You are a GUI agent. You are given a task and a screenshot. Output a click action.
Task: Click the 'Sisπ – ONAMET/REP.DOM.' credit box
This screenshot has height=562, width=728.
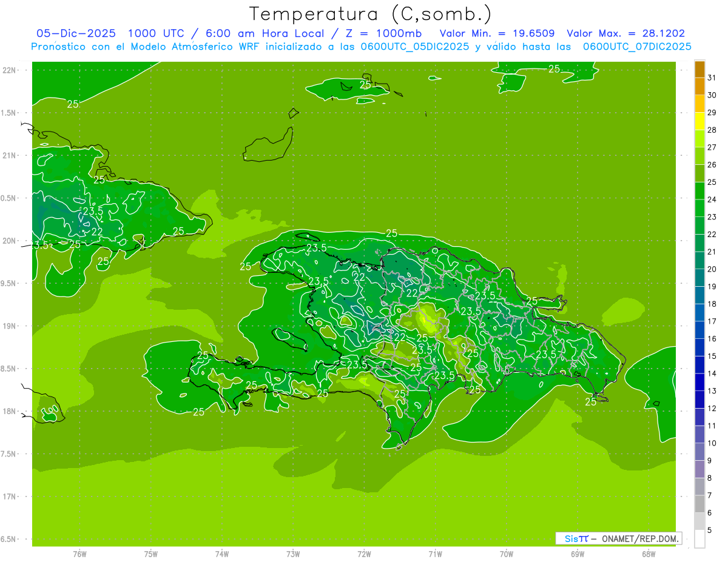pyautogui.click(x=618, y=538)
